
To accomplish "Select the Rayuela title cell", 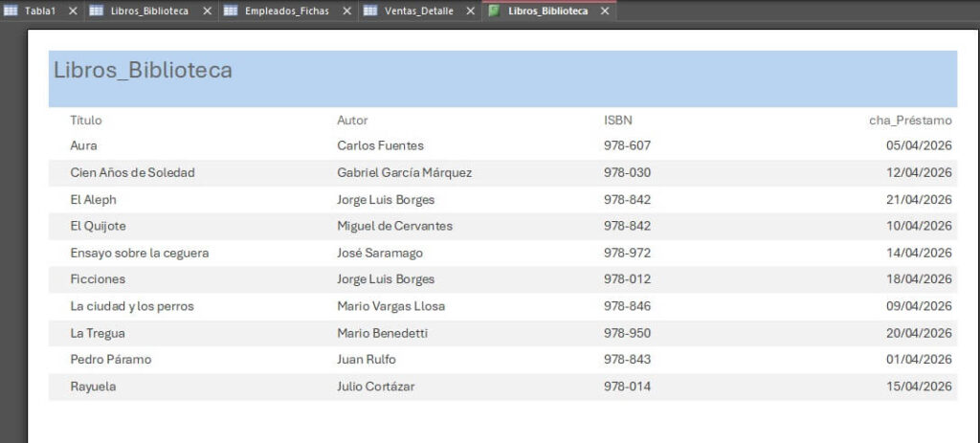I will 93,387.
